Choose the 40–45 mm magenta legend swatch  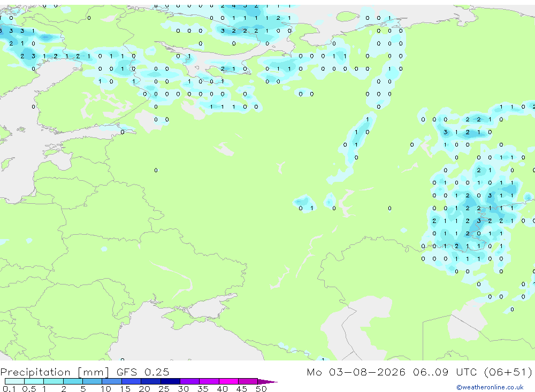(x=228, y=381)
